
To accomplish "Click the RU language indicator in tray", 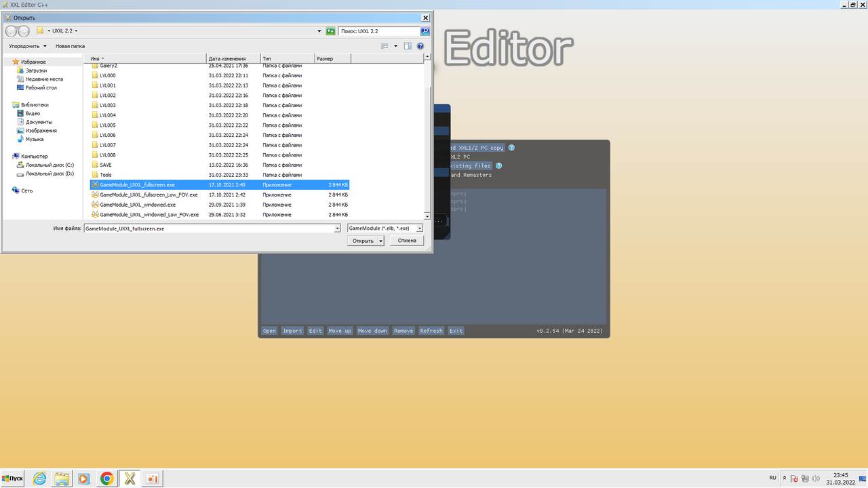I will (772, 479).
